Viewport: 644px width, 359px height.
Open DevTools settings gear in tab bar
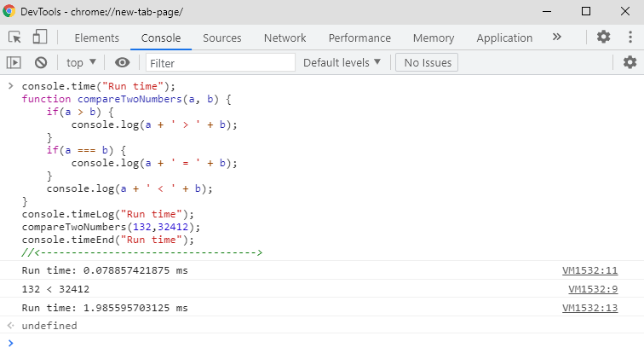[603, 38]
